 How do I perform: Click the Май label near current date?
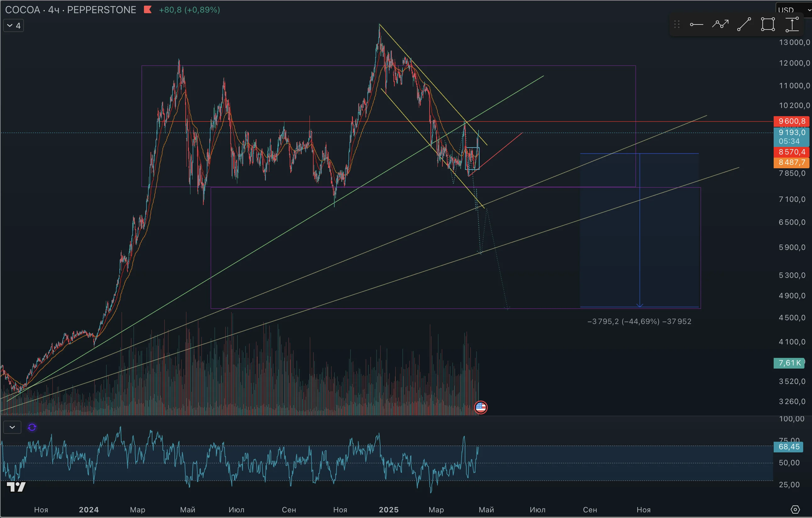click(x=486, y=509)
